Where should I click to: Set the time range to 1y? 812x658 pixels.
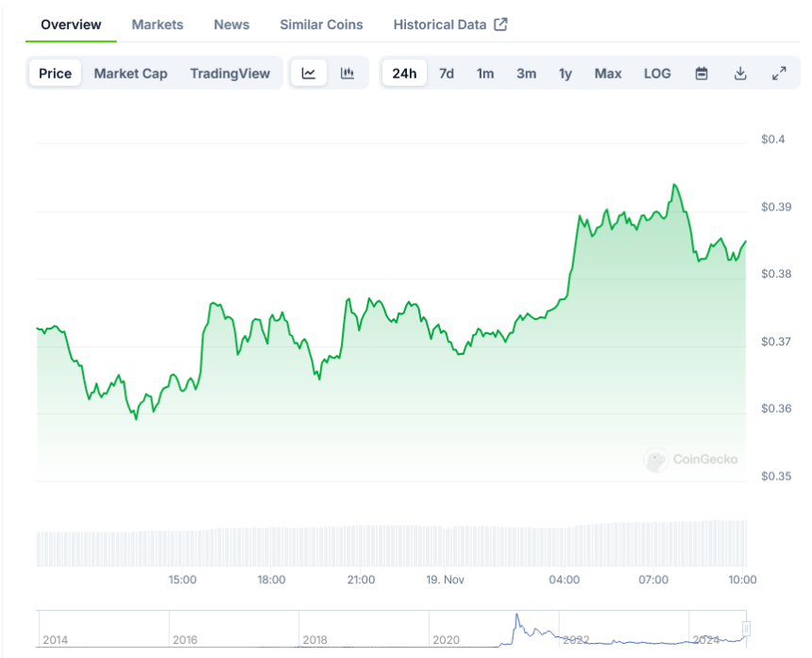click(x=565, y=73)
